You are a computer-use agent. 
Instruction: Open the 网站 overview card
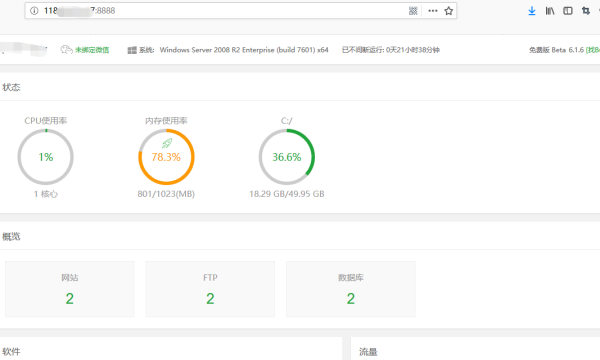[70, 289]
